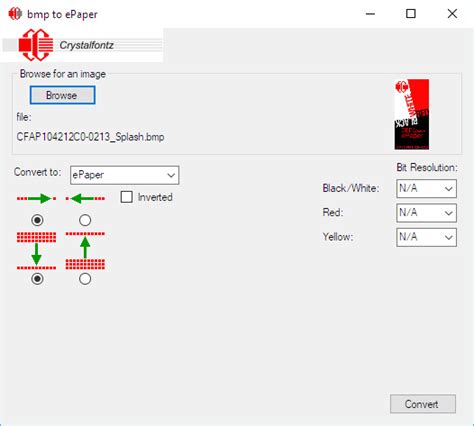Open the Convert to ePaper dropdown
The image size is (474, 426).
pos(124,175)
